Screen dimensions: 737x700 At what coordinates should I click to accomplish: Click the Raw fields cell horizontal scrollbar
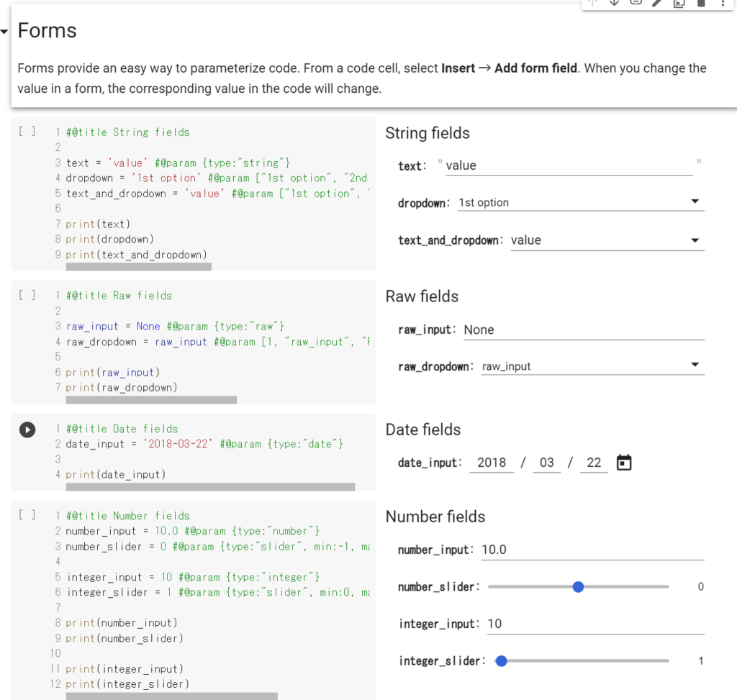pyautogui.click(x=151, y=400)
